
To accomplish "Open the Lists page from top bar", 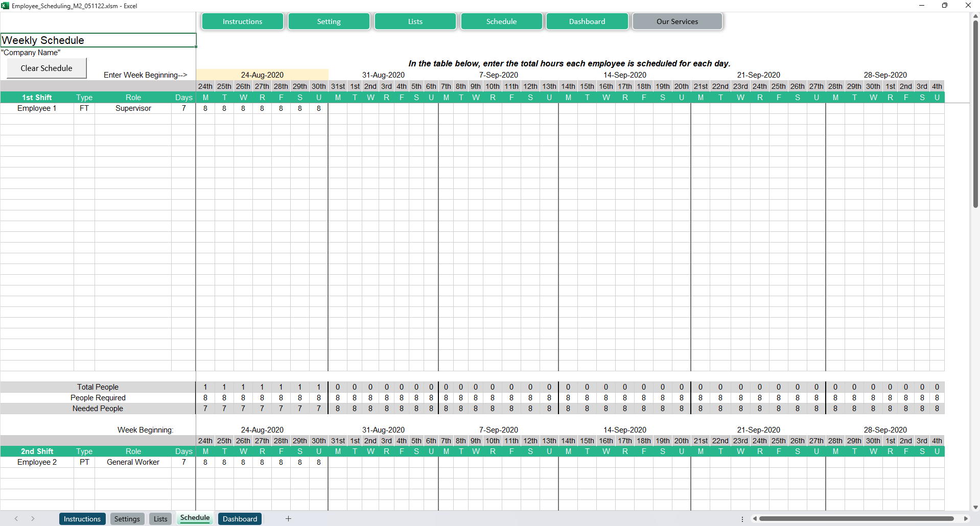I will [415, 21].
